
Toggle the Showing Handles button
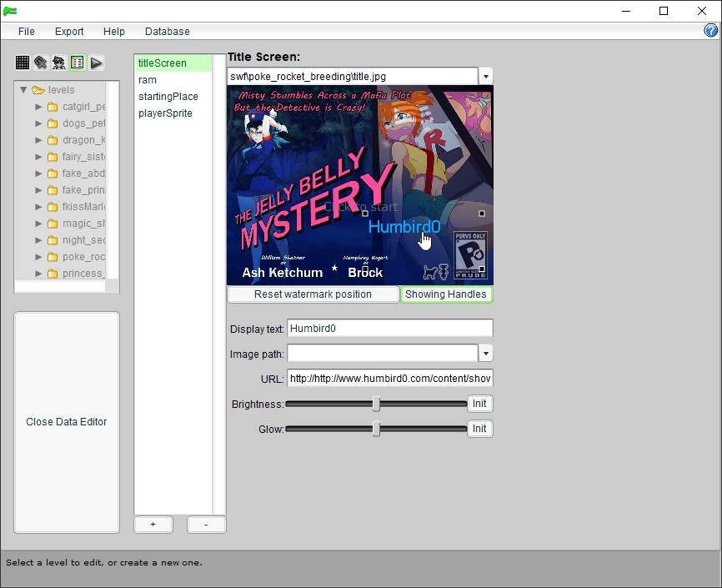pos(446,294)
